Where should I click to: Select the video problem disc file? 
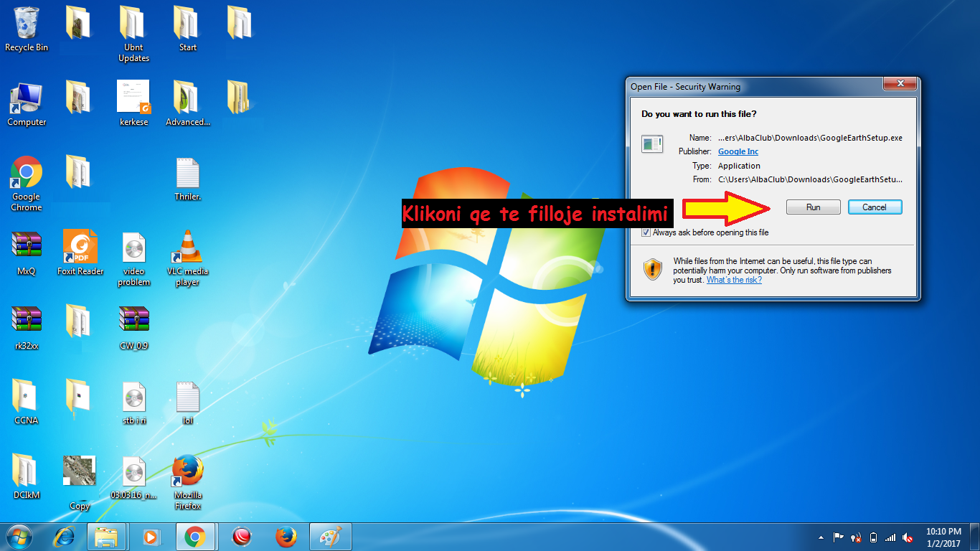(x=133, y=259)
